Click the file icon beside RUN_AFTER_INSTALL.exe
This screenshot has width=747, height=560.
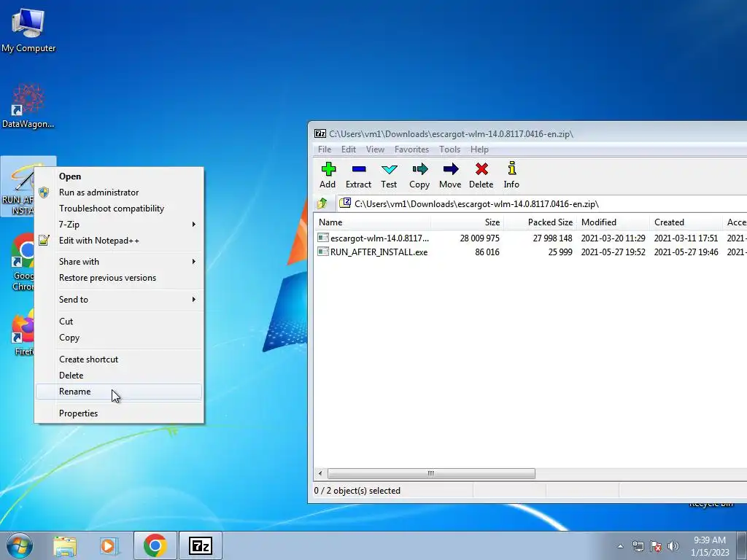323,252
